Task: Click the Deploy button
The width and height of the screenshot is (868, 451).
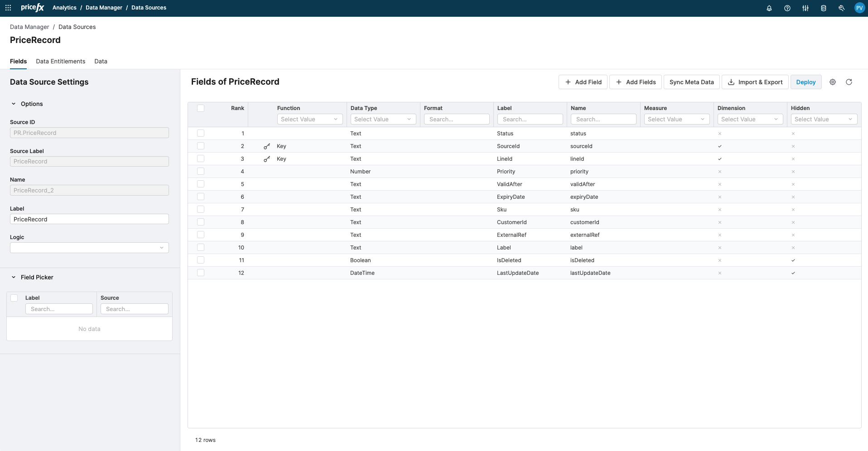Action: tap(805, 82)
